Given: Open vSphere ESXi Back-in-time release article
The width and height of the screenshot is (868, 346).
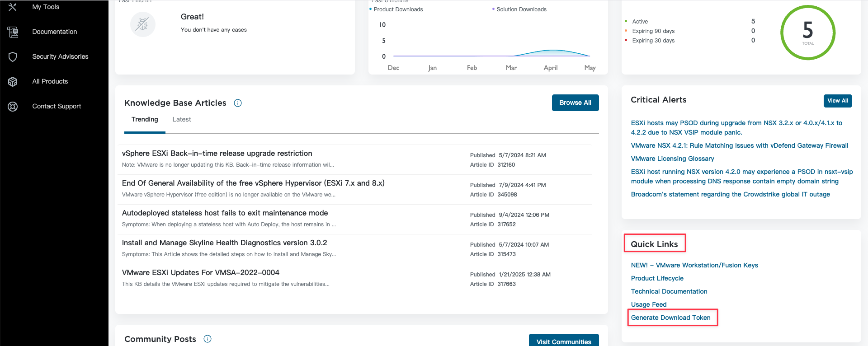Looking at the screenshot, I should (217, 154).
